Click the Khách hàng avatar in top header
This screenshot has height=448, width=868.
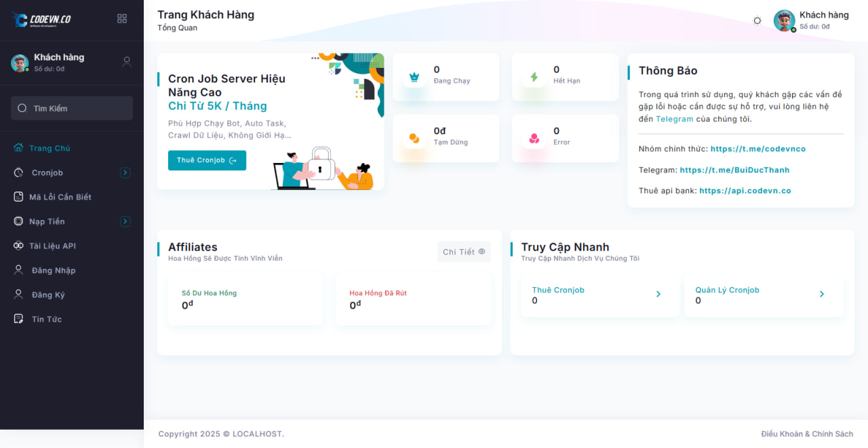784,20
